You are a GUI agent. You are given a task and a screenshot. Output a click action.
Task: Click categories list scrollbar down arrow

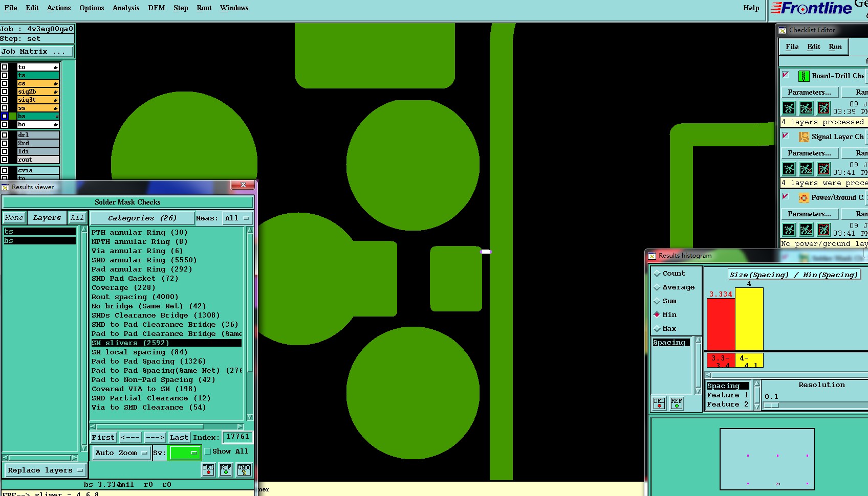pos(250,417)
